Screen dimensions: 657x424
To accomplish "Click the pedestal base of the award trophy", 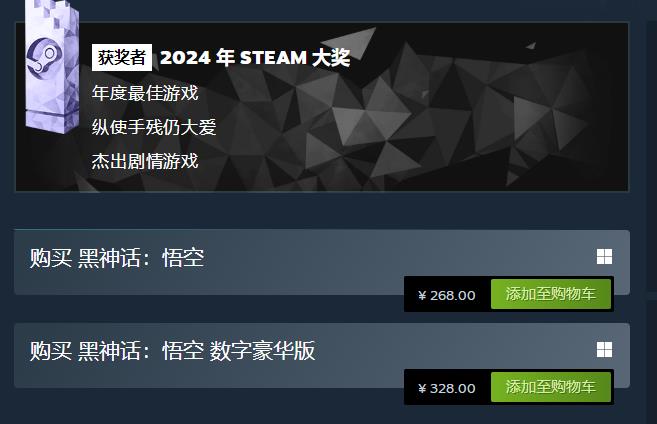I will pos(52,122).
